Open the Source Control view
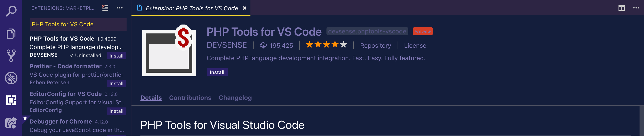Image resolution: width=644 pixels, height=136 pixels. point(11,56)
